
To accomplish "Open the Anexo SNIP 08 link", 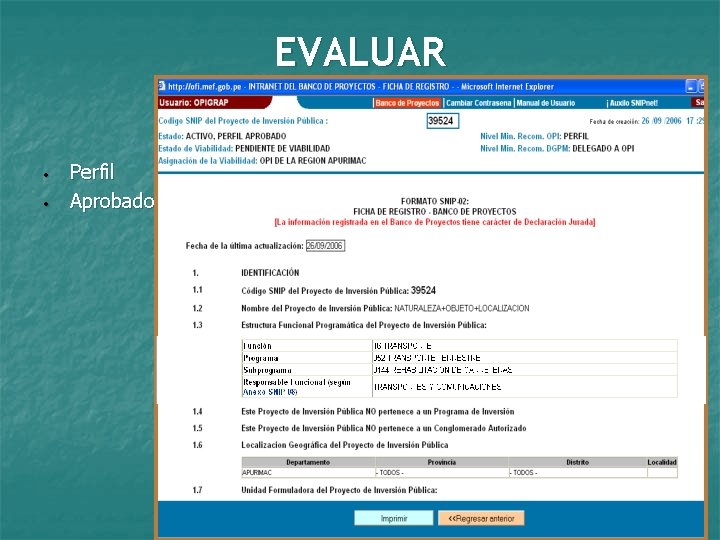I will click(270, 392).
